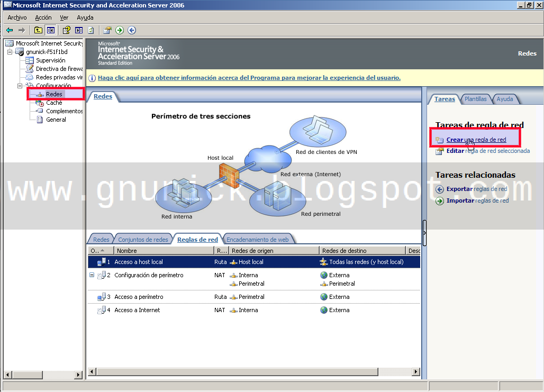This screenshot has height=392, width=544.
Task: Collapse the task pane with side handle
Action: tap(424, 233)
